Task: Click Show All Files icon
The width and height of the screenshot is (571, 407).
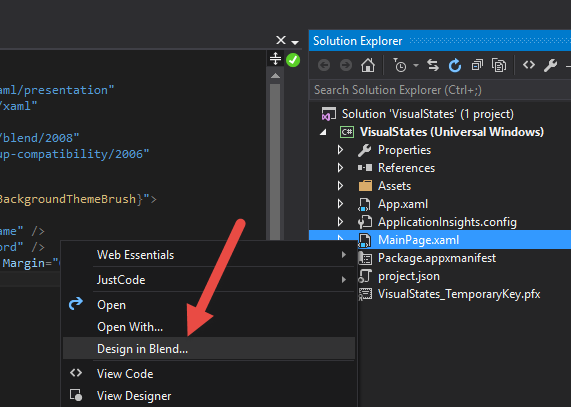Action: [499, 66]
